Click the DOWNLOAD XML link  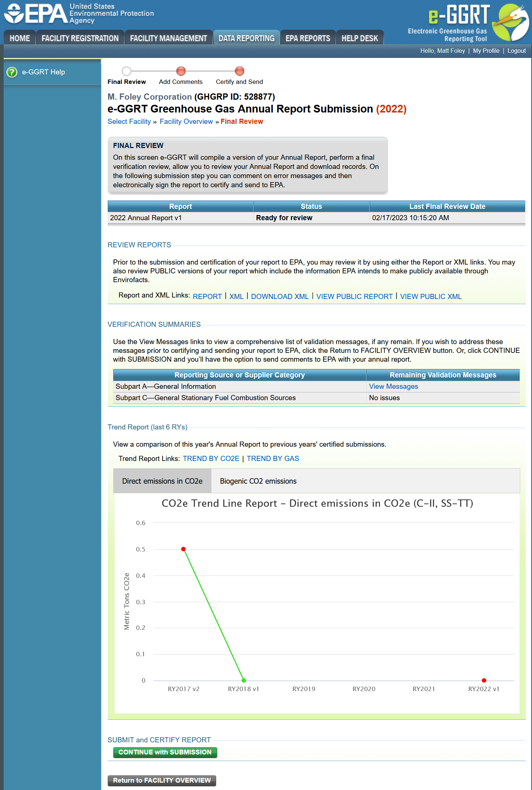coord(280,296)
